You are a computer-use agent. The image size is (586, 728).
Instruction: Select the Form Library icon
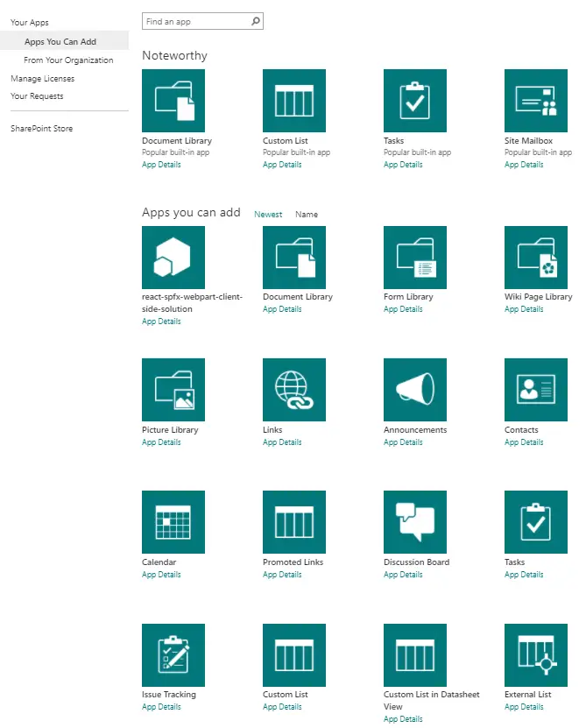point(414,258)
